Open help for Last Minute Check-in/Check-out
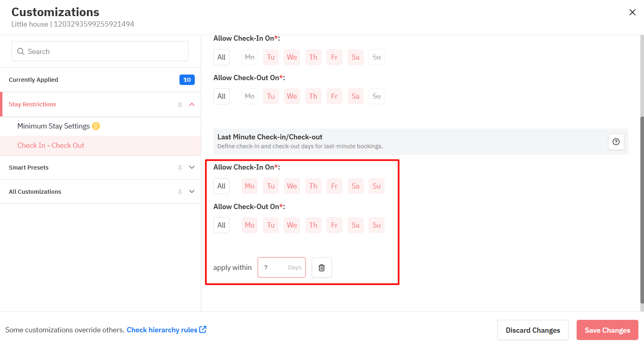Viewport: 644px width, 344px height. point(616,142)
